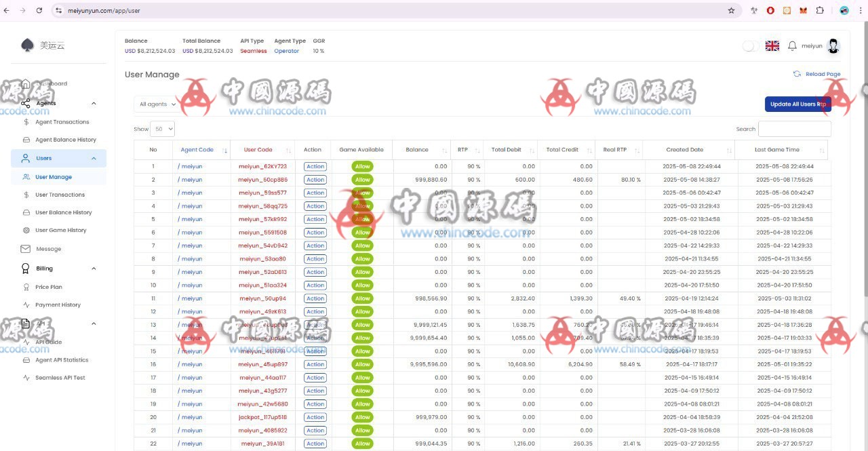This screenshot has height=451, width=868.
Task: Collapse the Billing section in sidebar
Action: [94, 269]
